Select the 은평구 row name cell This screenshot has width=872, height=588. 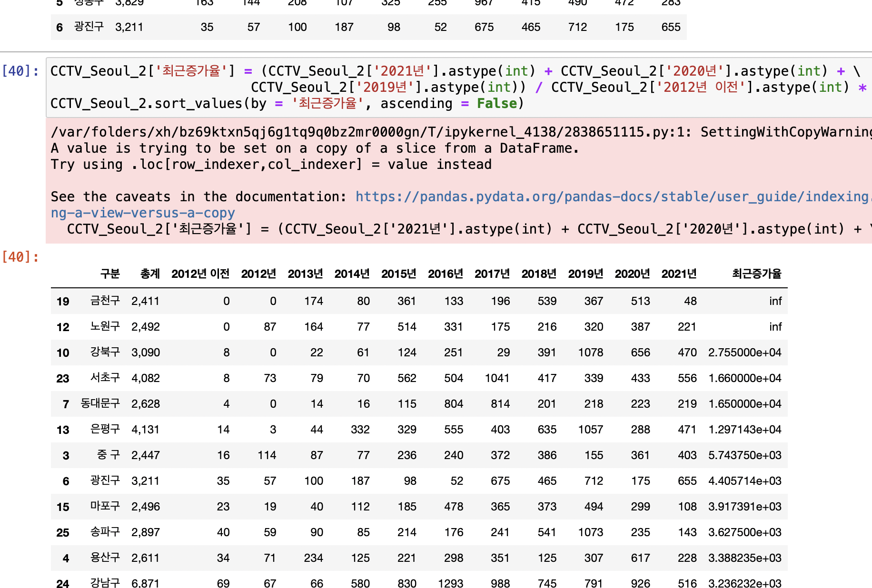(105, 429)
